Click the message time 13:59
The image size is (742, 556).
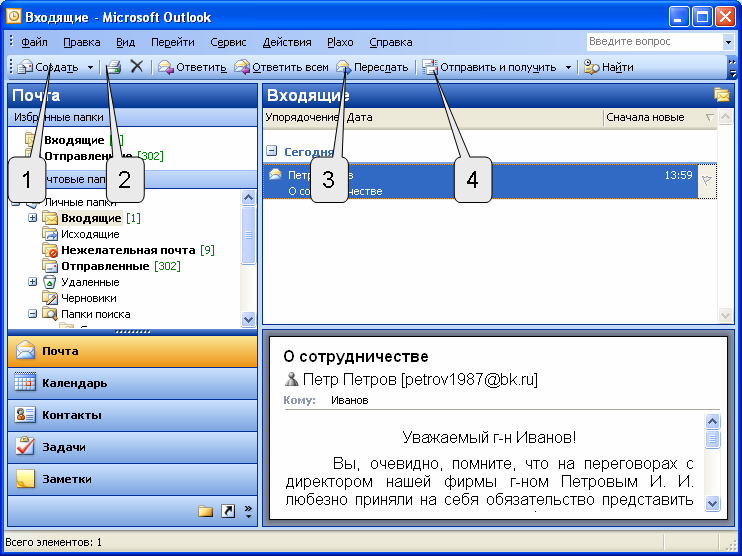click(679, 175)
